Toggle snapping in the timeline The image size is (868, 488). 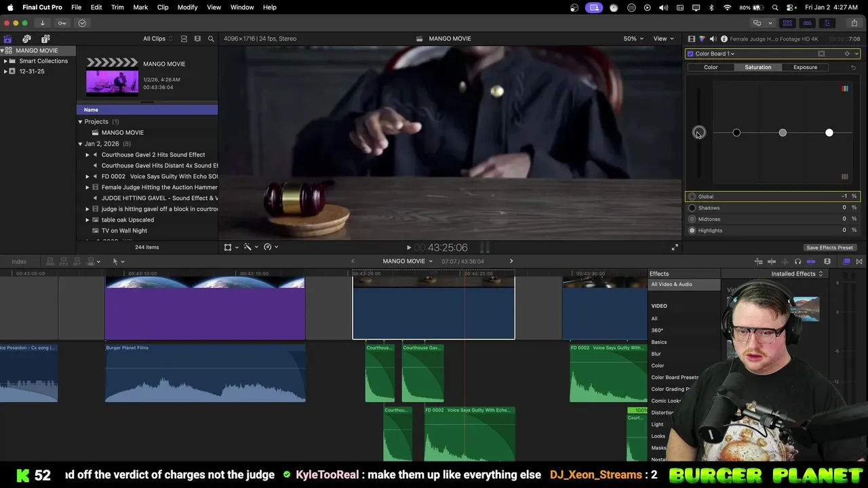coord(811,262)
